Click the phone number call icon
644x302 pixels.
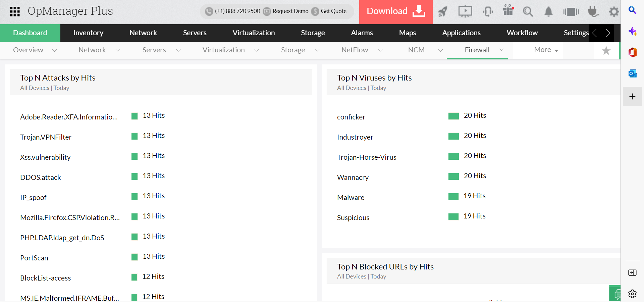coord(209,11)
